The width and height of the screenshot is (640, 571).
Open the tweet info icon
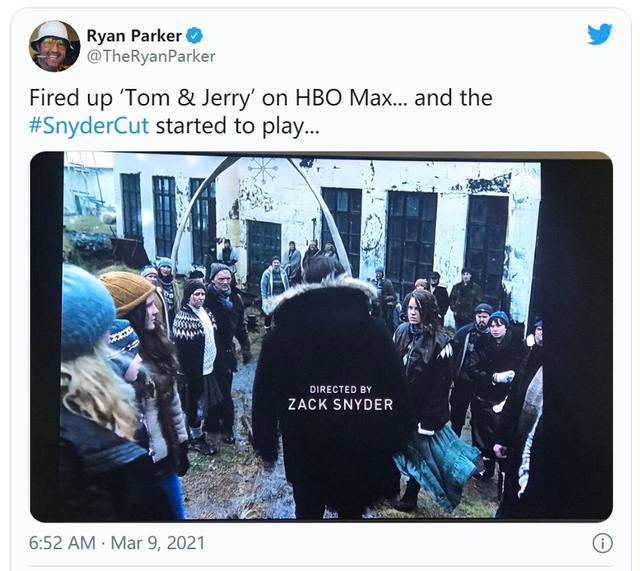(602, 543)
